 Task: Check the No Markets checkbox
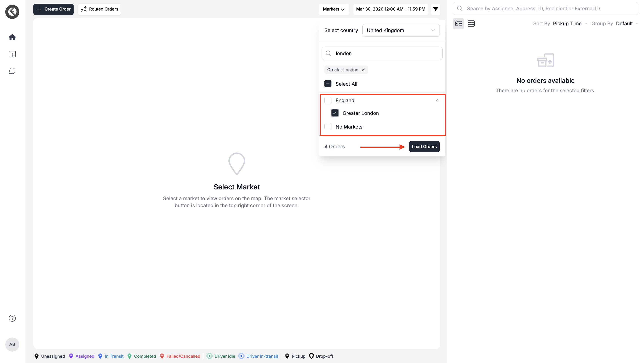click(328, 127)
